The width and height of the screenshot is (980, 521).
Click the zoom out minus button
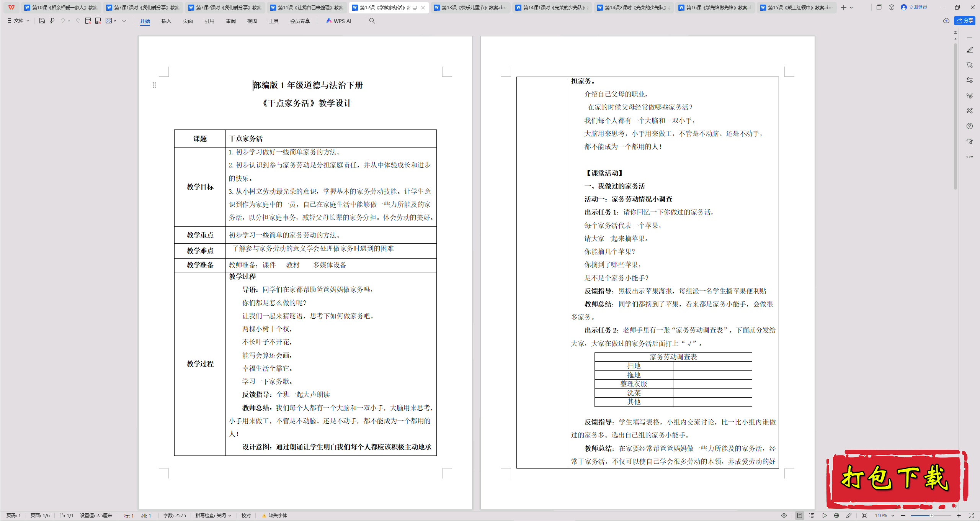[x=903, y=516]
